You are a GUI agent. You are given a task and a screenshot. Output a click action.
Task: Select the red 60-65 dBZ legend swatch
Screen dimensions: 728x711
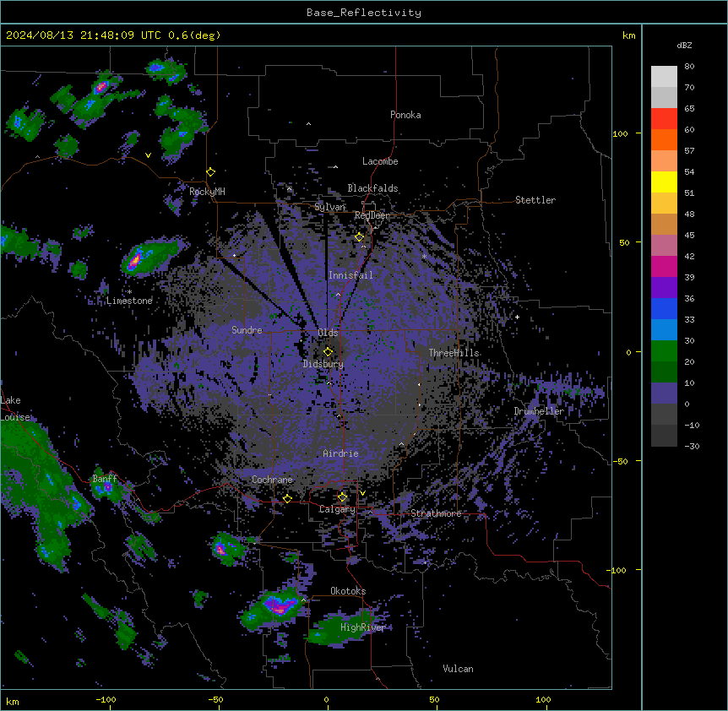point(664,119)
